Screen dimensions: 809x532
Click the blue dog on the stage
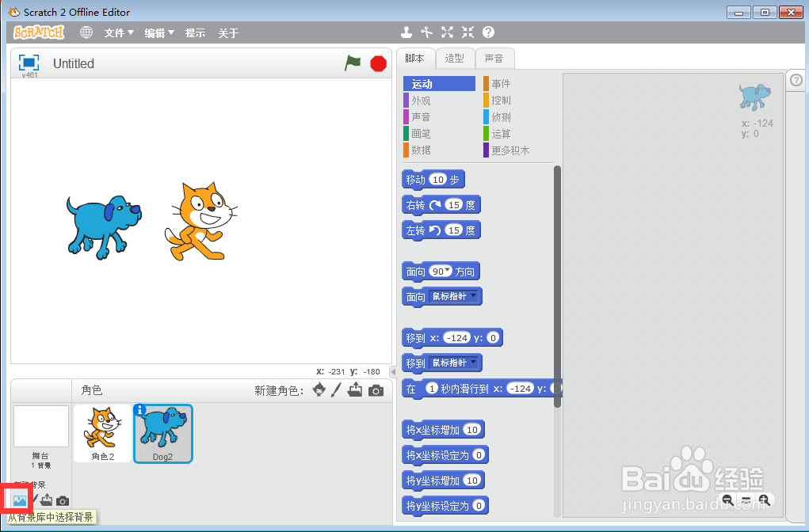[x=103, y=226]
